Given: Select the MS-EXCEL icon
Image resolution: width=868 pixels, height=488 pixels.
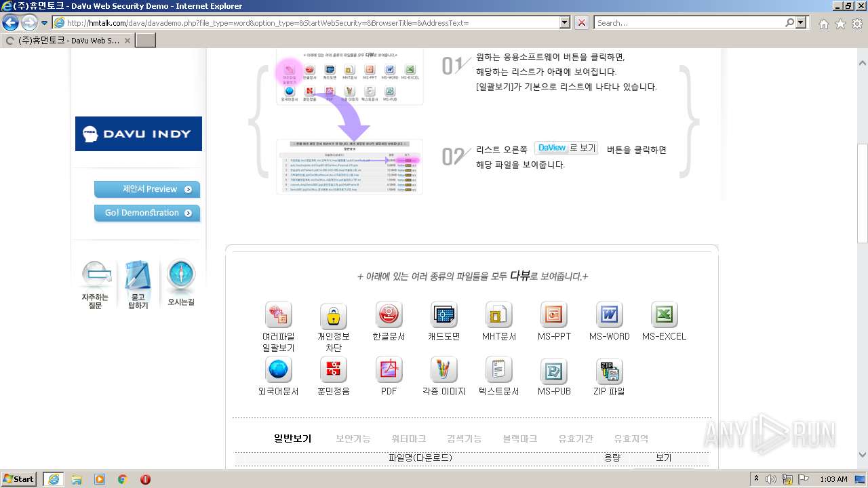Looking at the screenshot, I should click(x=664, y=315).
